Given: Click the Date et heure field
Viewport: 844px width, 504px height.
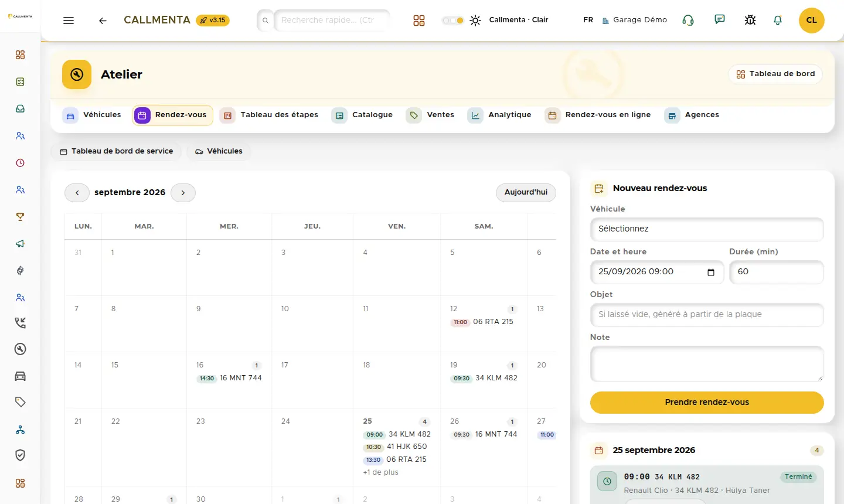Looking at the screenshot, I should (657, 273).
